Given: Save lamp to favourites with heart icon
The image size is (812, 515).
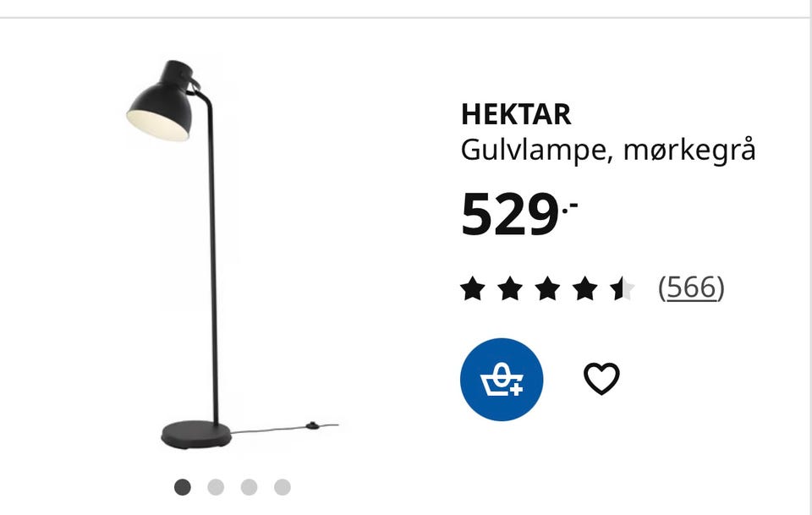Looking at the screenshot, I should coord(601,379).
